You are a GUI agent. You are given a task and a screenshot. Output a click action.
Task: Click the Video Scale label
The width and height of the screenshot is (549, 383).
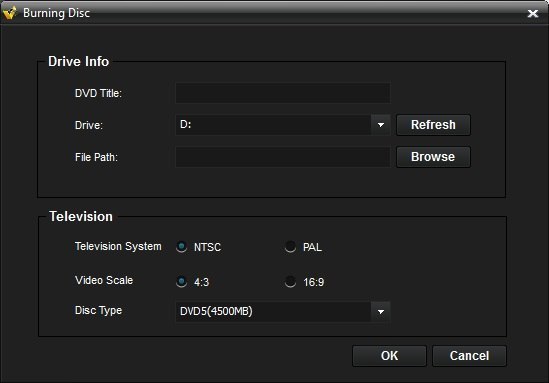point(104,280)
